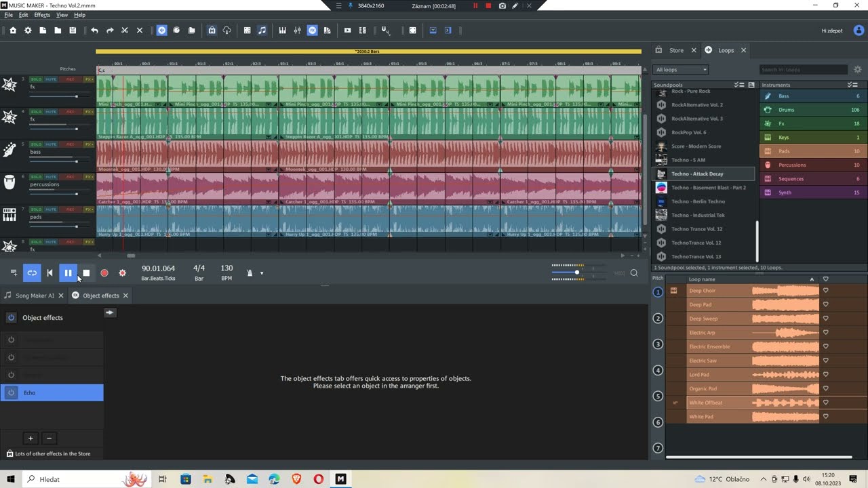
Task: Redo the action using the redo arrow
Action: (x=110, y=30)
